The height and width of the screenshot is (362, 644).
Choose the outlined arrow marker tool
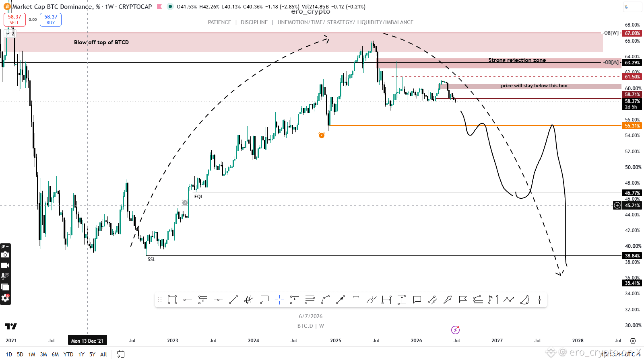[448, 300]
